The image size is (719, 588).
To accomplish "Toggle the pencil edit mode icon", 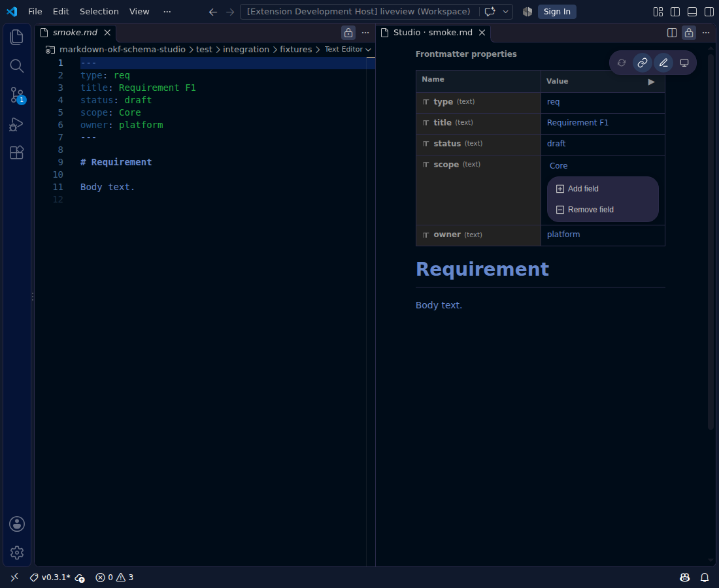I will click(x=663, y=63).
